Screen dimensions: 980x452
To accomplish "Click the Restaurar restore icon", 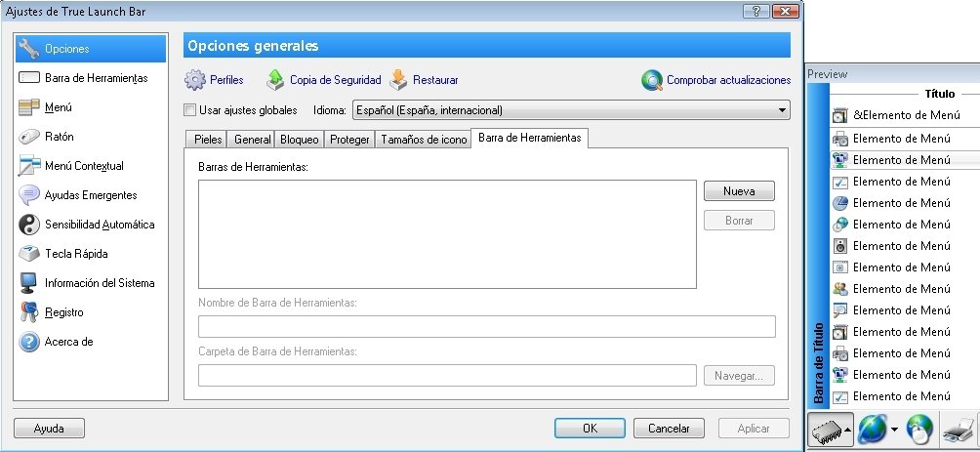I will tap(398, 80).
